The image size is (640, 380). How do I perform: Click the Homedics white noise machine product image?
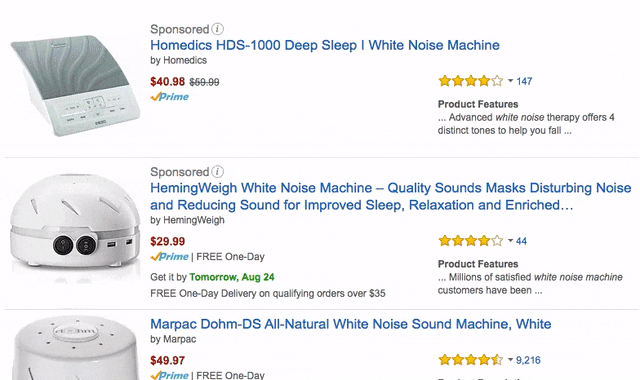[75, 86]
